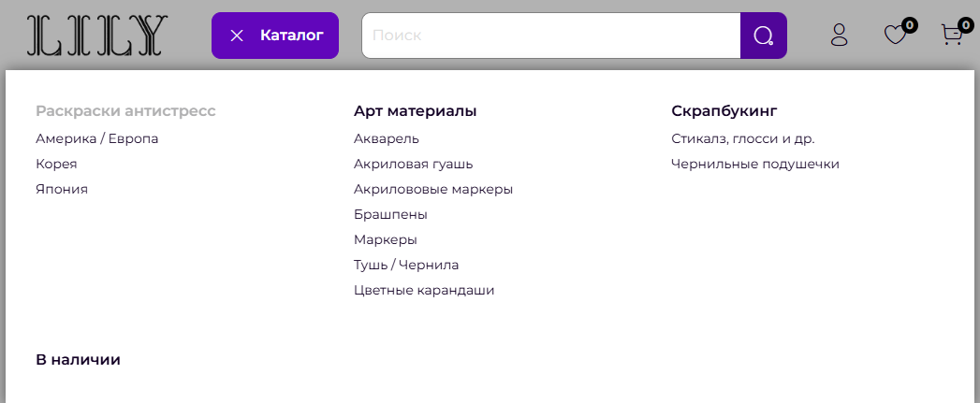Viewport: 980px width, 403px height.
Task: Open the Акриловая гуашь link
Action: click(x=413, y=164)
